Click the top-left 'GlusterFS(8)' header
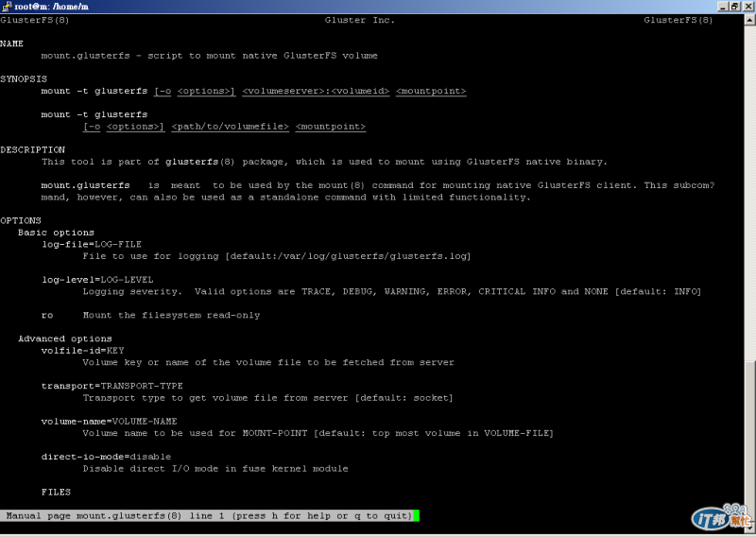The height and width of the screenshot is (537, 756). click(x=35, y=20)
